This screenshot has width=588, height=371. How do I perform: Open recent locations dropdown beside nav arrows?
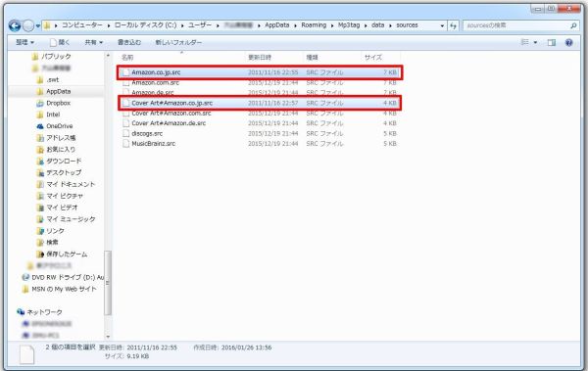38,25
